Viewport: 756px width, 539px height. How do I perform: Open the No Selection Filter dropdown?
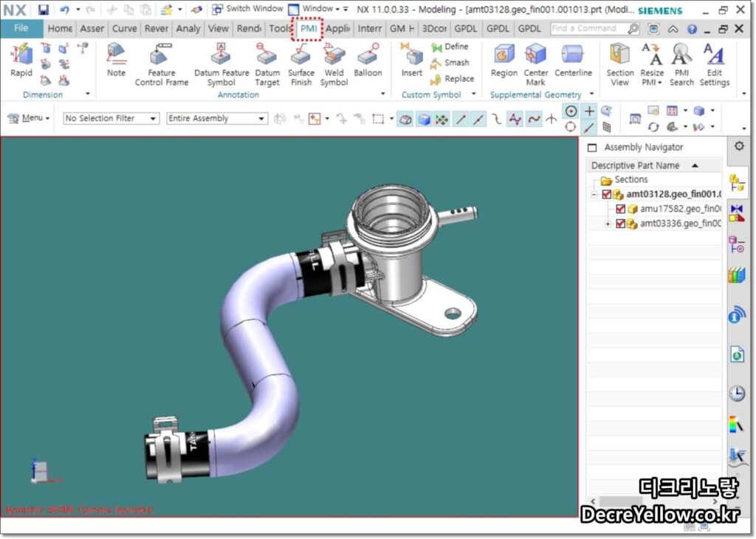click(x=111, y=118)
